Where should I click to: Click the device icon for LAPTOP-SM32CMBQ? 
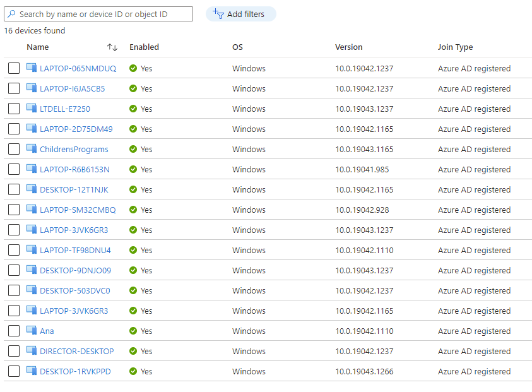(32, 209)
